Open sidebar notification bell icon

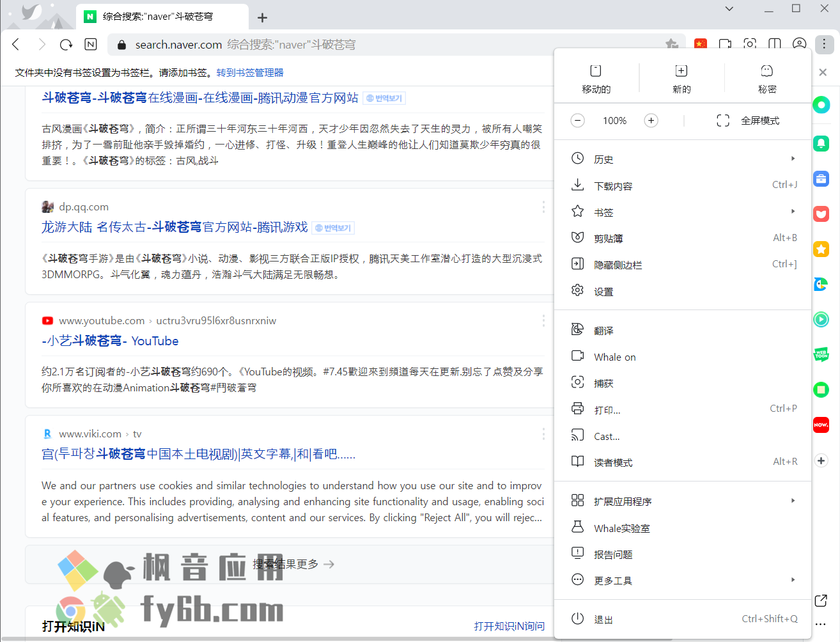click(x=821, y=143)
